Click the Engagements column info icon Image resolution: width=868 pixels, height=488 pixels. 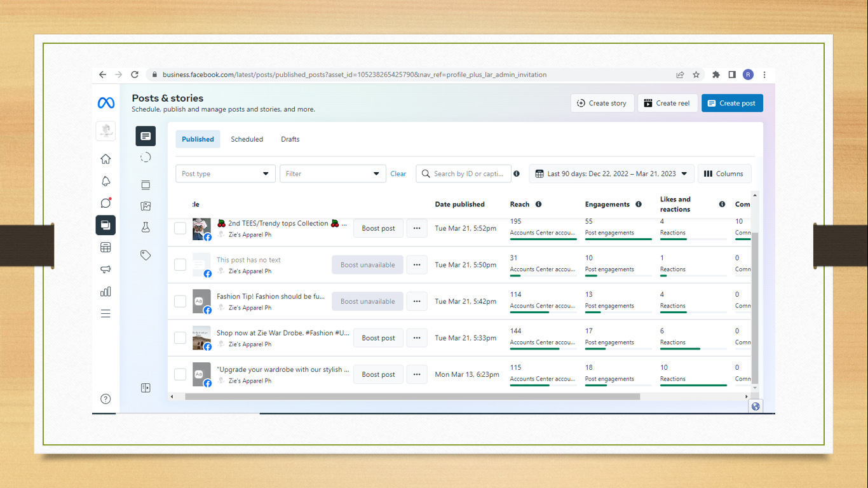(x=639, y=205)
